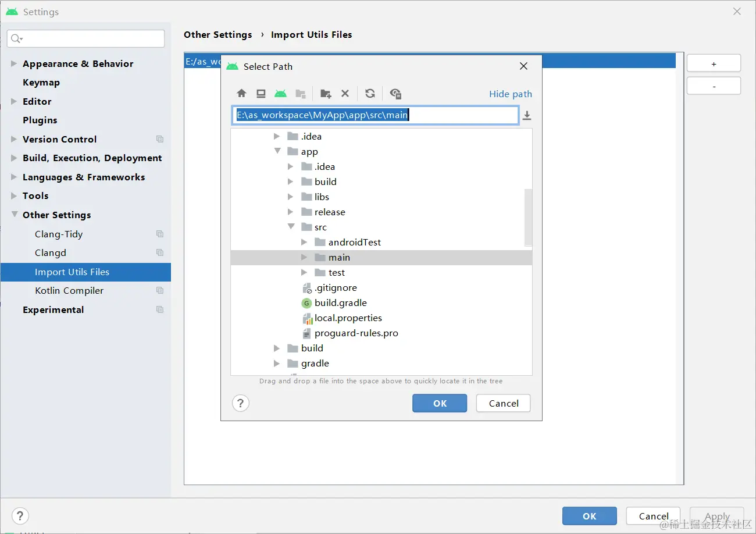756x534 pixels.
Task: Create a new folder in Select Path
Action: pos(326,94)
